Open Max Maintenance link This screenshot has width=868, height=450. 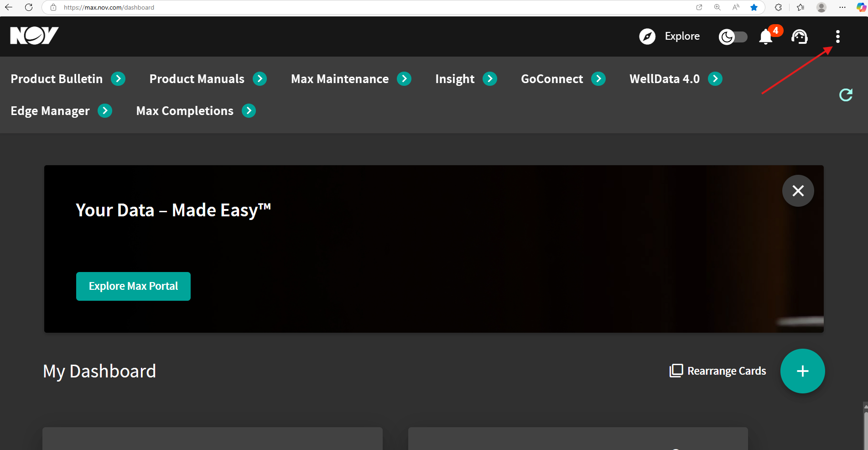[340, 79]
